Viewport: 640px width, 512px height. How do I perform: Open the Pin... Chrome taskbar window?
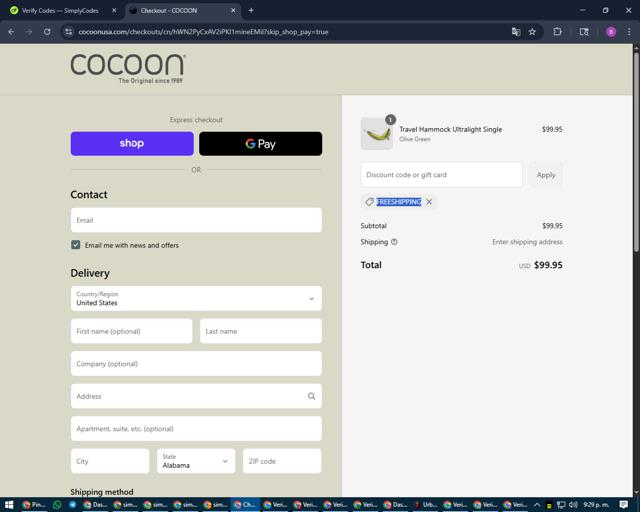click(34, 505)
